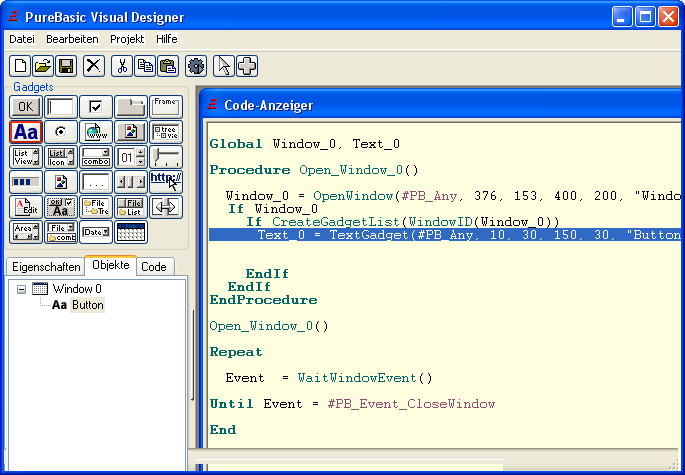Screen dimensions: 685x475
Task: Choose the scrollbar gadget
Action: (131, 182)
